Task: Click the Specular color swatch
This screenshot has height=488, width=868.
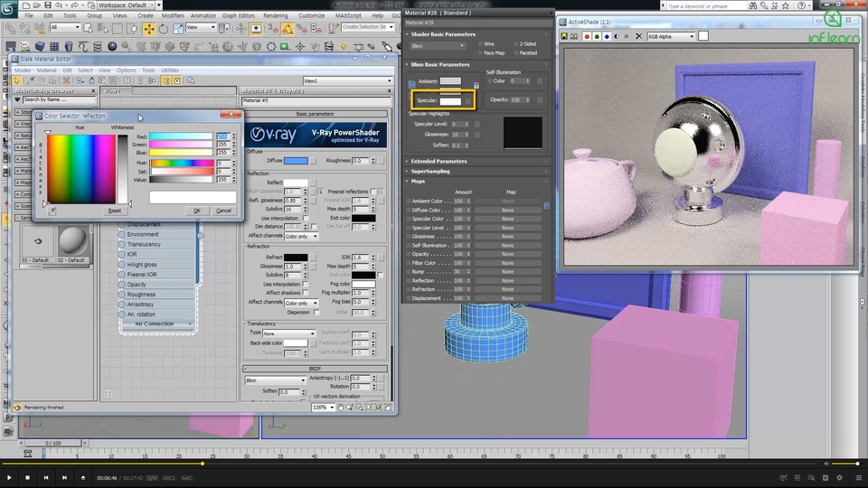Action: (450, 100)
